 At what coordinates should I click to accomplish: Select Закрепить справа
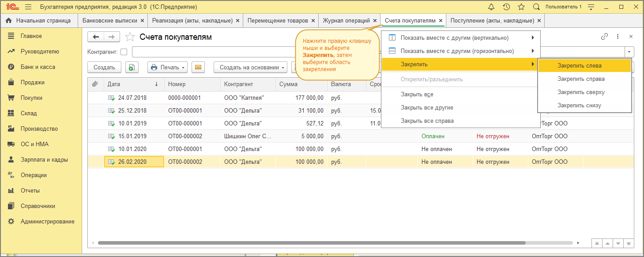[x=584, y=79]
